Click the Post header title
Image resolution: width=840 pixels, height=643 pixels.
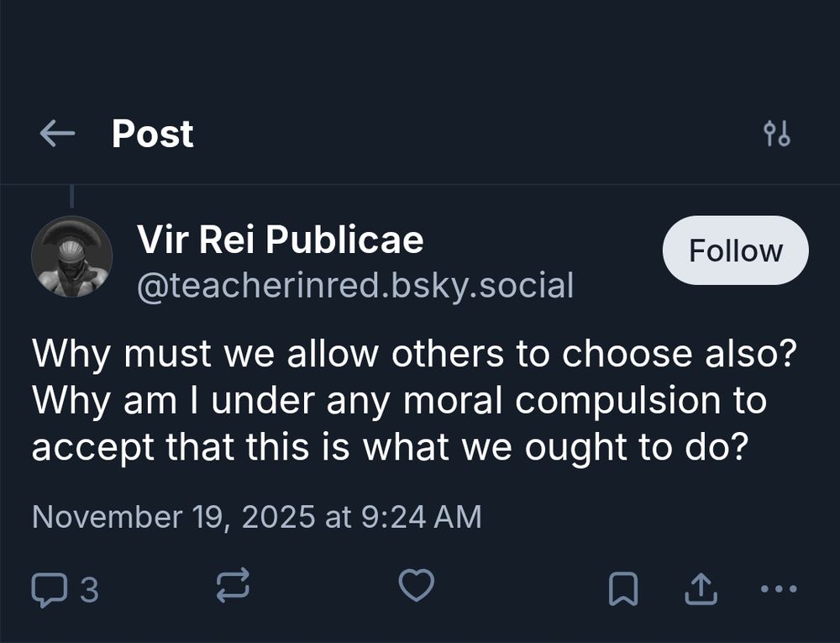coord(153,134)
